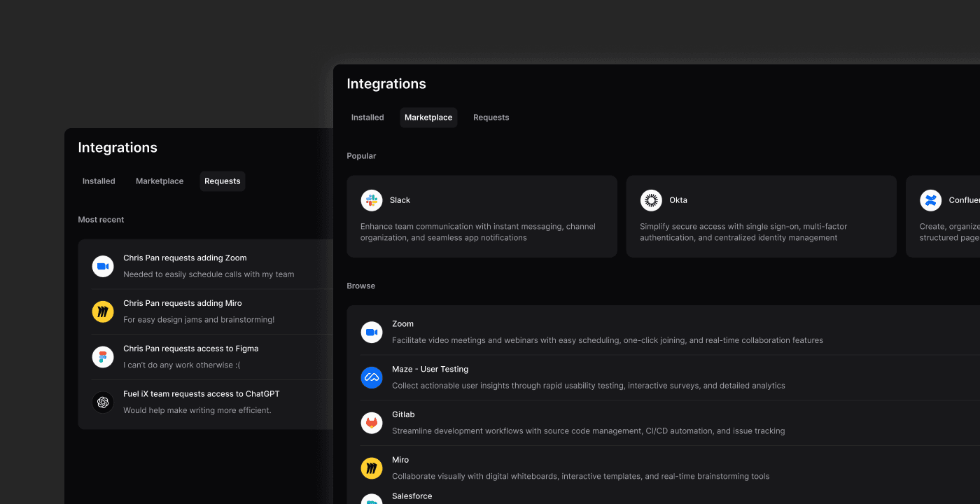Click the Zoom icon in Requests window
The image size is (980, 504).
pos(103,266)
